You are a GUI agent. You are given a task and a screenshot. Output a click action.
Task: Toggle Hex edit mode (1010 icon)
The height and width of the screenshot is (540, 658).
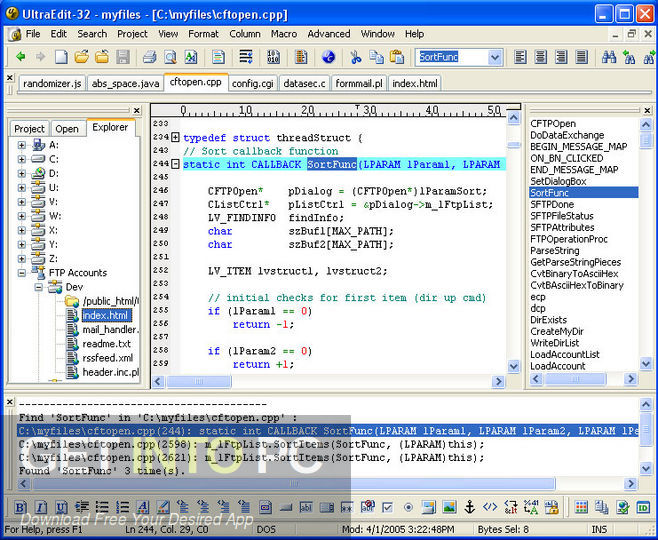click(x=273, y=57)
